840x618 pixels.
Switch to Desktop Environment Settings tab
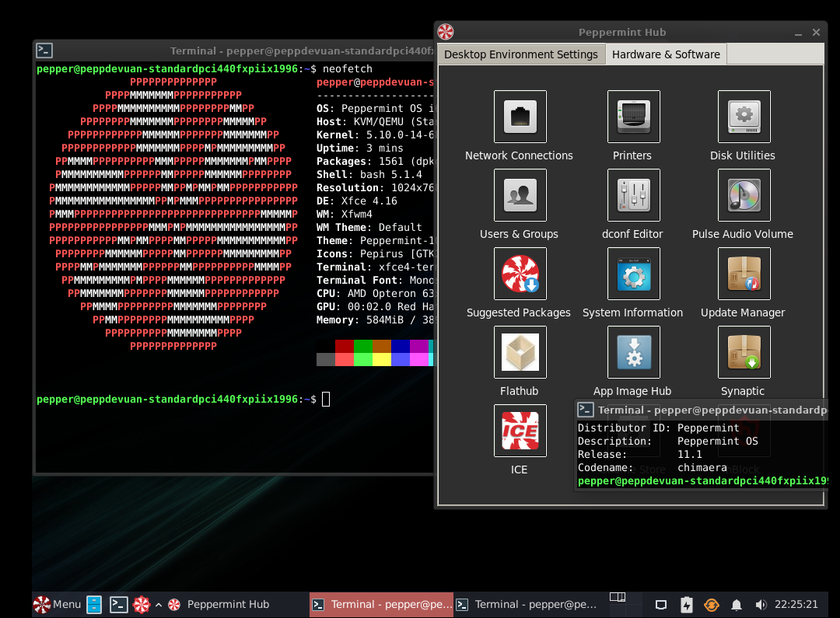[520, 54]
